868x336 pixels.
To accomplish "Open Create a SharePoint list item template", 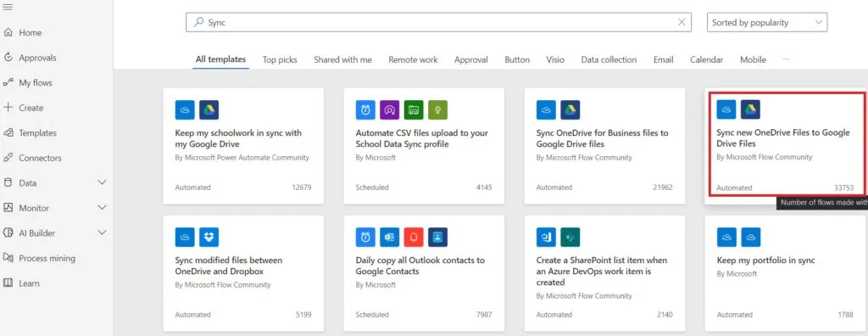I will [604, 273].
